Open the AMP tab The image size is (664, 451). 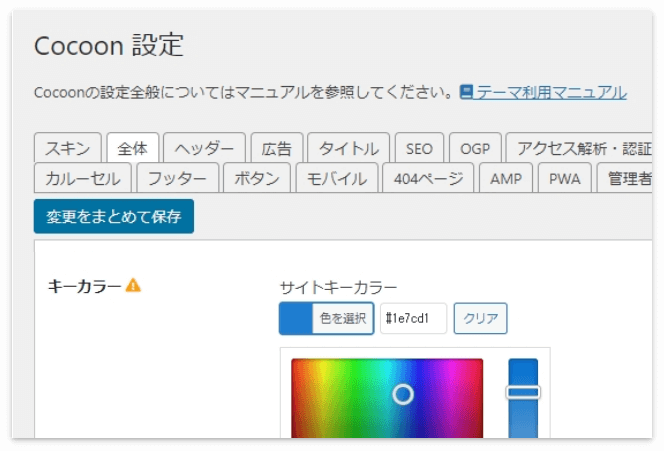506,178
